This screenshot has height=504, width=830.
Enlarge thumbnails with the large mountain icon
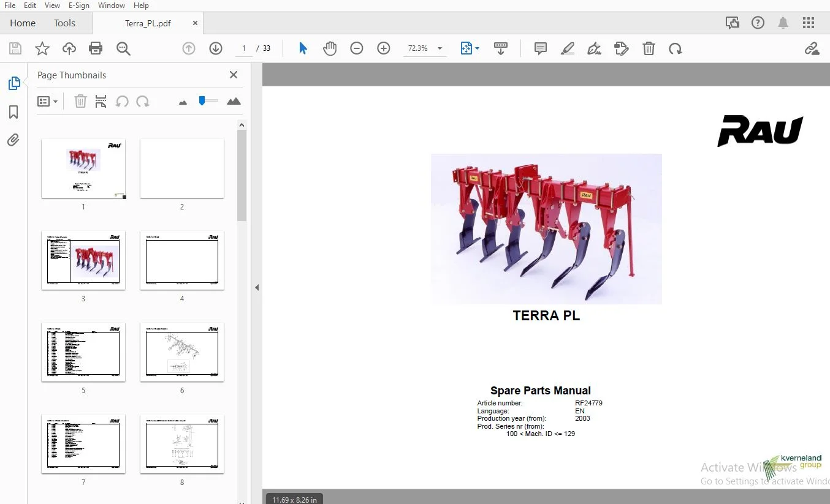[234, 101]
